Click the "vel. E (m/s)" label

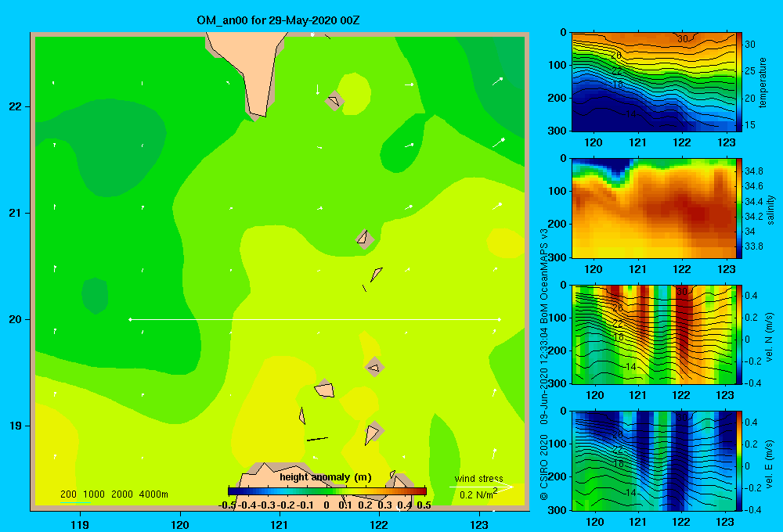coord(770,463)
